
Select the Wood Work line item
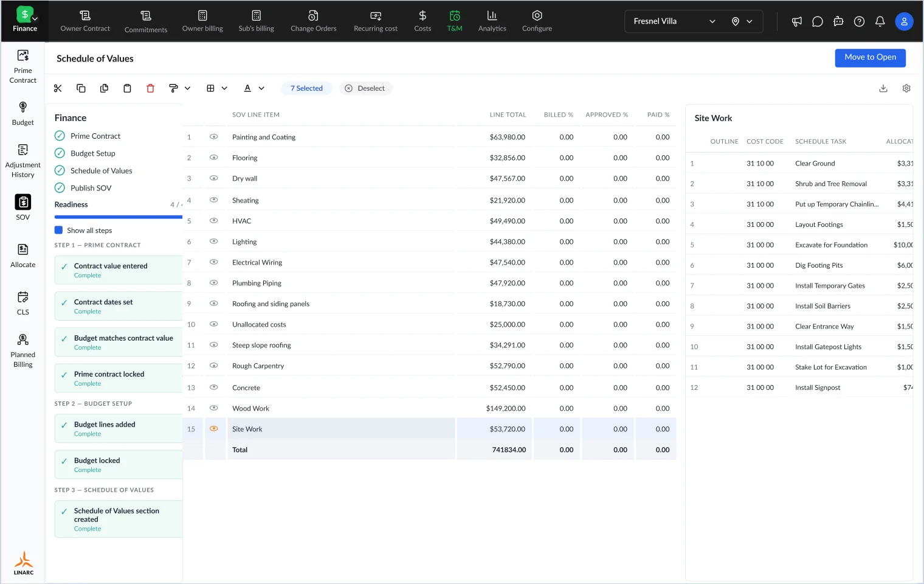point(250,408)
